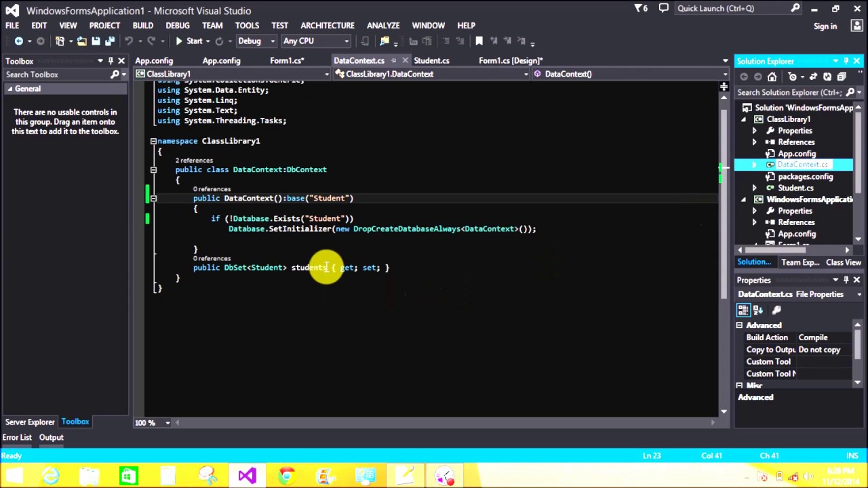Click the notifications flag icon in title bar
Screen dimensions: 868x488
[x=639, y=8]
